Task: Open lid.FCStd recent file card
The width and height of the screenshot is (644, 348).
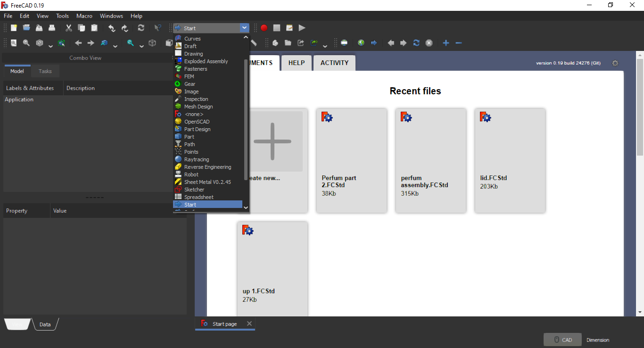Action: [x=510, y=160]
